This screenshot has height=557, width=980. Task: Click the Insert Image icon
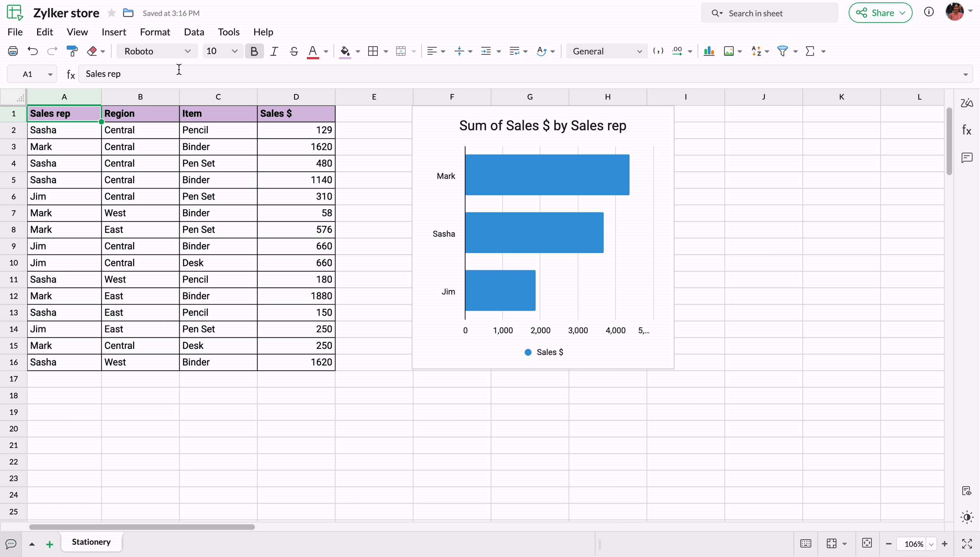point(729,51)
